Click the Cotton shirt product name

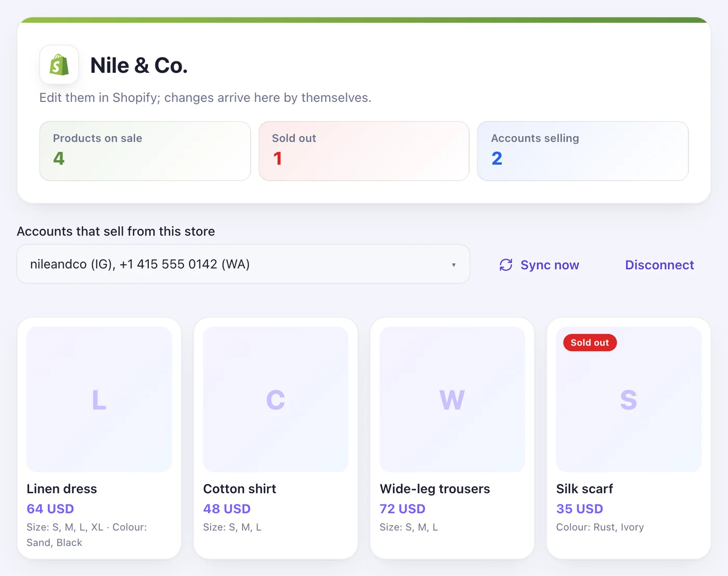tap(240, 489)
